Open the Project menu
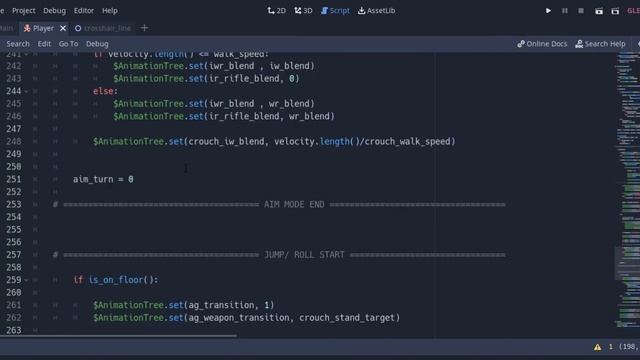 point(23,11)
